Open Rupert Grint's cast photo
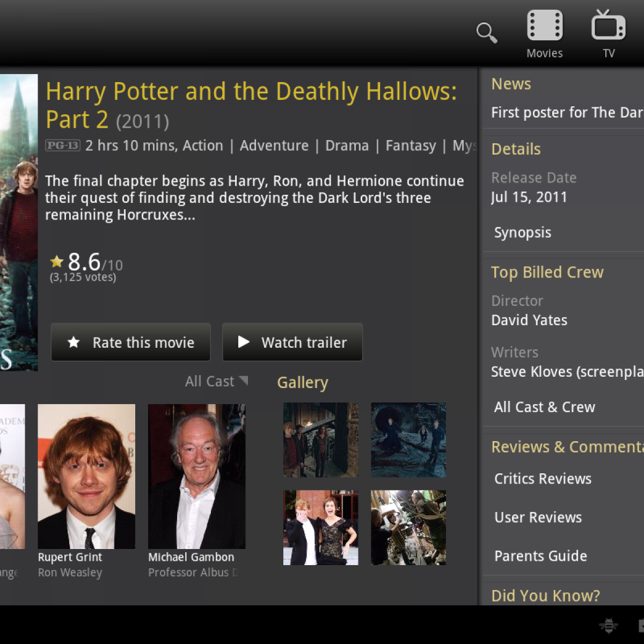644x644 pixels. tap(86, 476)
